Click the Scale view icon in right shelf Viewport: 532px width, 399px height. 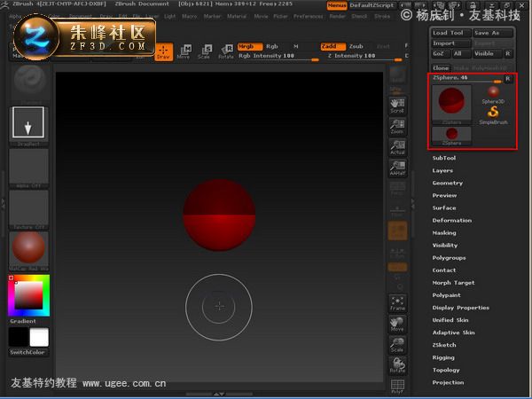397,344
